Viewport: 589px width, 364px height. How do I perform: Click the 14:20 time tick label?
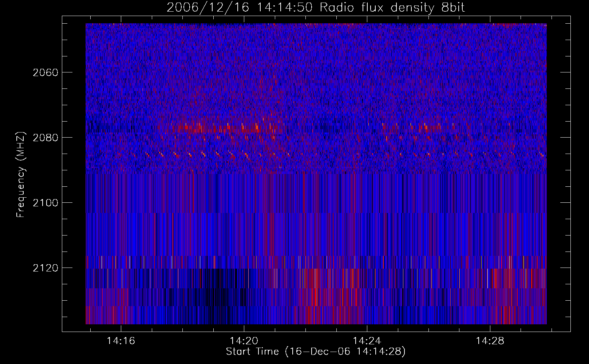[244, 341]
